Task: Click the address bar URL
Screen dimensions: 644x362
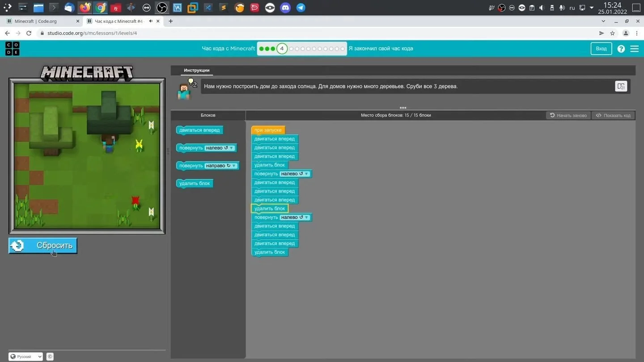Action: (92, 33)
